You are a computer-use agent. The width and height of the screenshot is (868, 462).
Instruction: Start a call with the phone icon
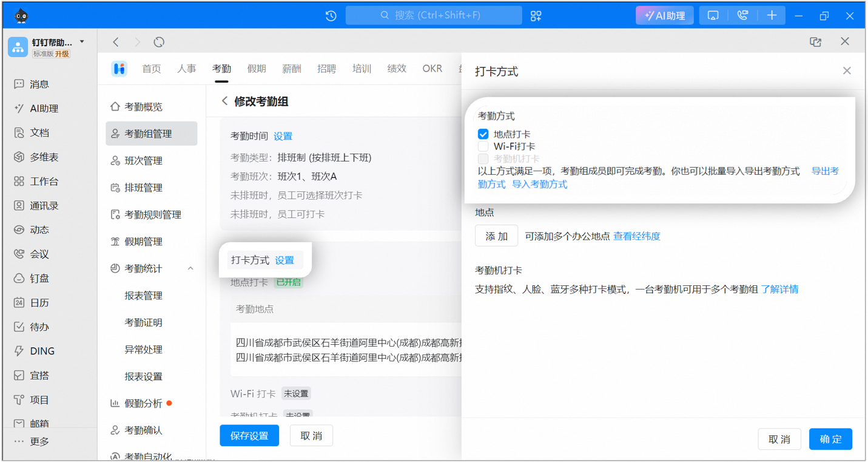[x=742, y=16]
